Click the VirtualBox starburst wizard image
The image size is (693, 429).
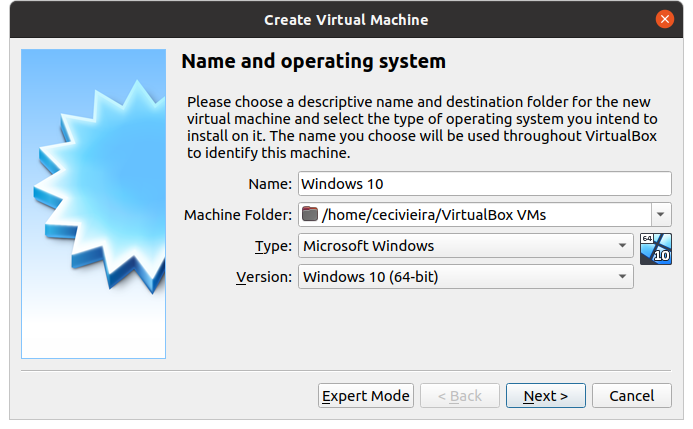coord(94,204)
